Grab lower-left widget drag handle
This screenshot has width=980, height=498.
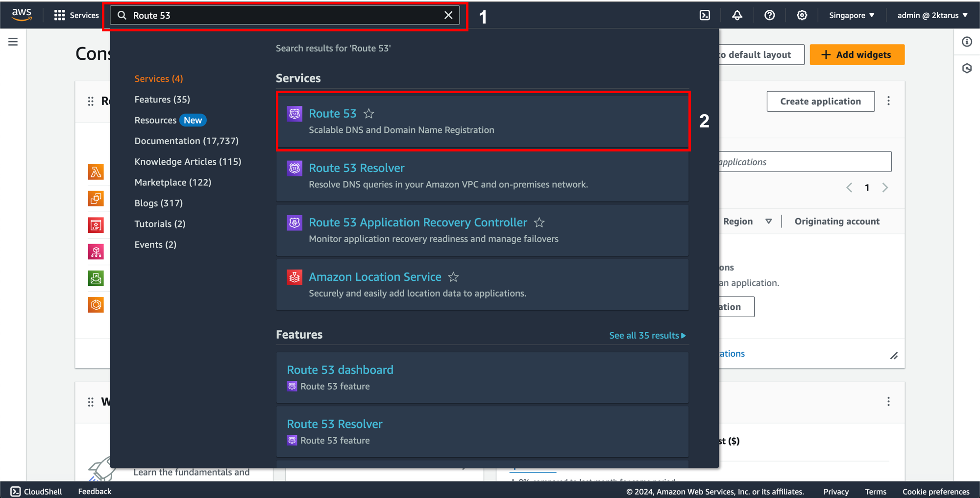91,402
